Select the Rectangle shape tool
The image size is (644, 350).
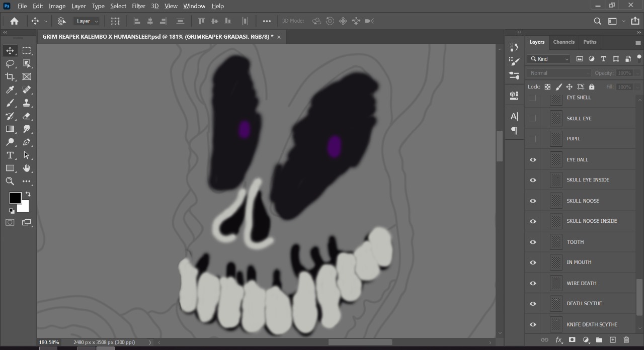click(10, 168)
